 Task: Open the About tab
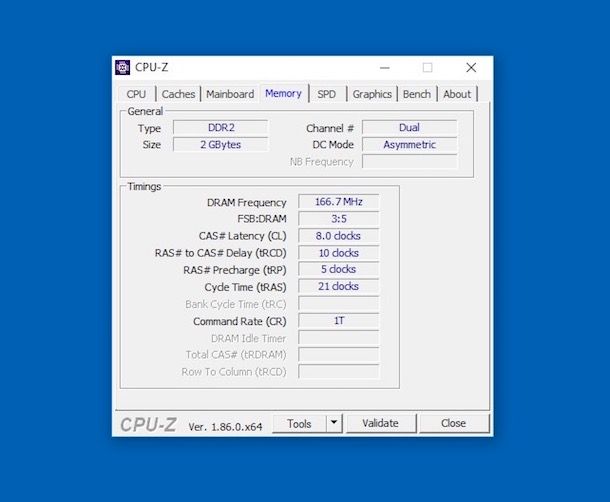[x=457, y=94]
